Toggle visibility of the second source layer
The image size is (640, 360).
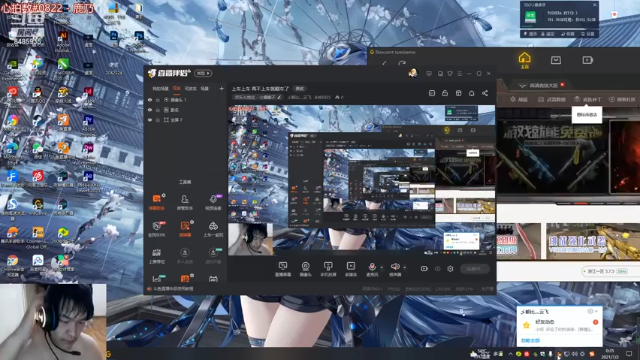(x=150, y=110)
